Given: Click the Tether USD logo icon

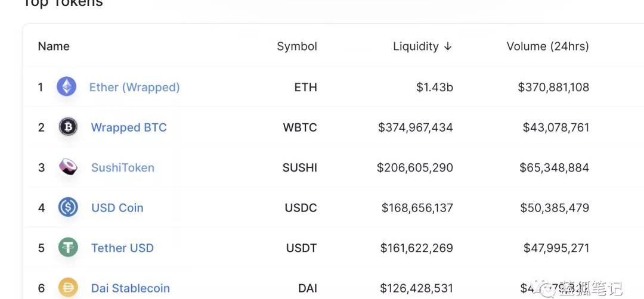Looking at the screenshot, I should (68, 247).
